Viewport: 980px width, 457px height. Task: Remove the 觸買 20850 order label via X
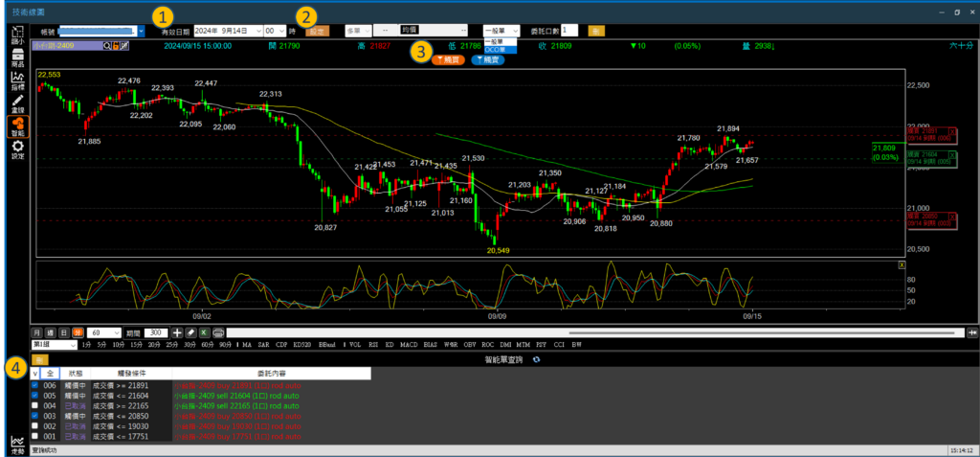click(952, 217)
